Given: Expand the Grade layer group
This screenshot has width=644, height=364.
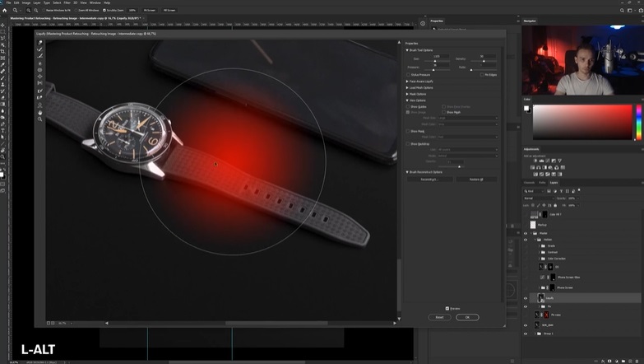Looking at the screenshot, I should coord(539,246).
